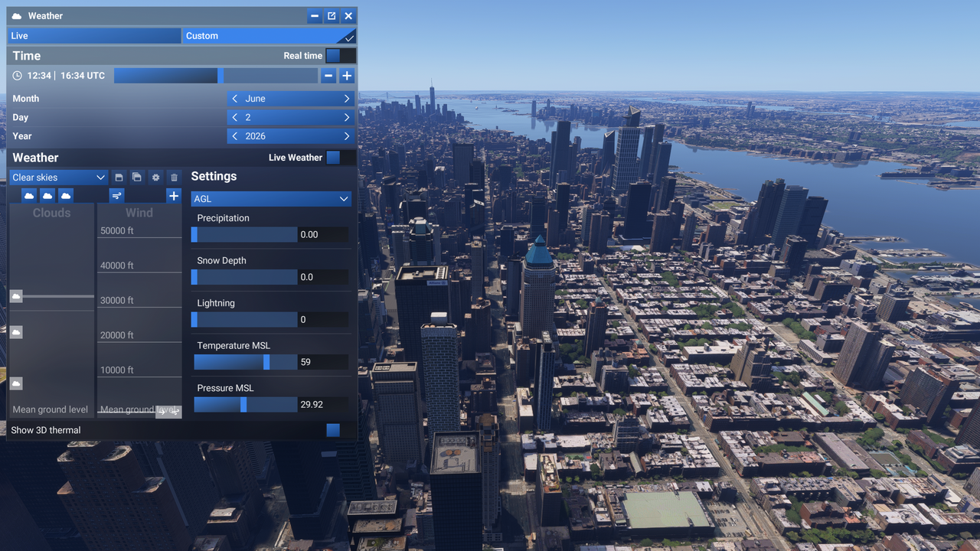Click the Pressure MSL slider
Viewport: 980px width, 551px height.
click(244, 405)
